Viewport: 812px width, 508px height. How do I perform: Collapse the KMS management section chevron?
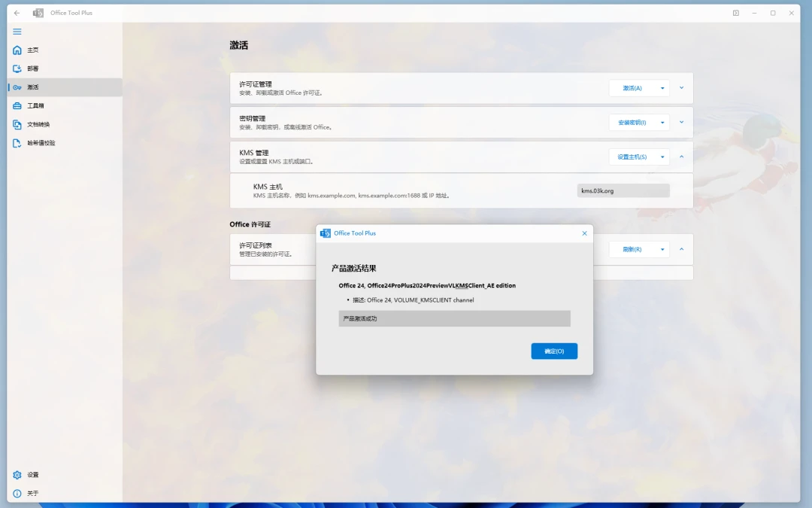(x=681, y=157)
